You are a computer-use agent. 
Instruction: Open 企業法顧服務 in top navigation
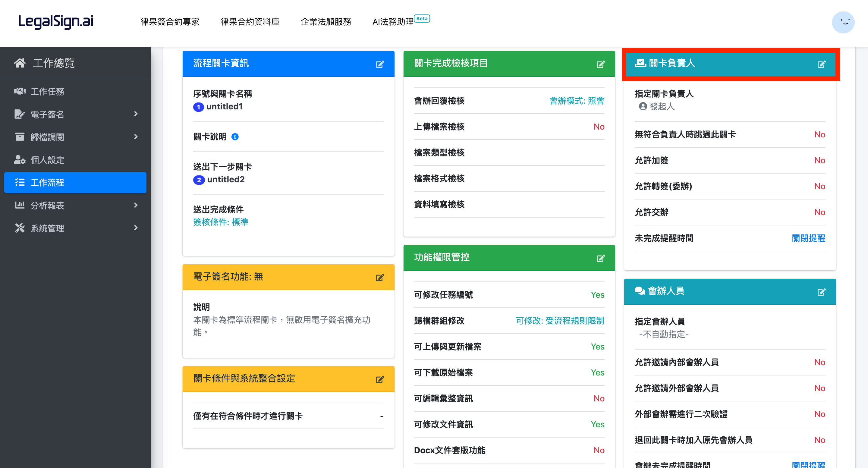point(326,22)
